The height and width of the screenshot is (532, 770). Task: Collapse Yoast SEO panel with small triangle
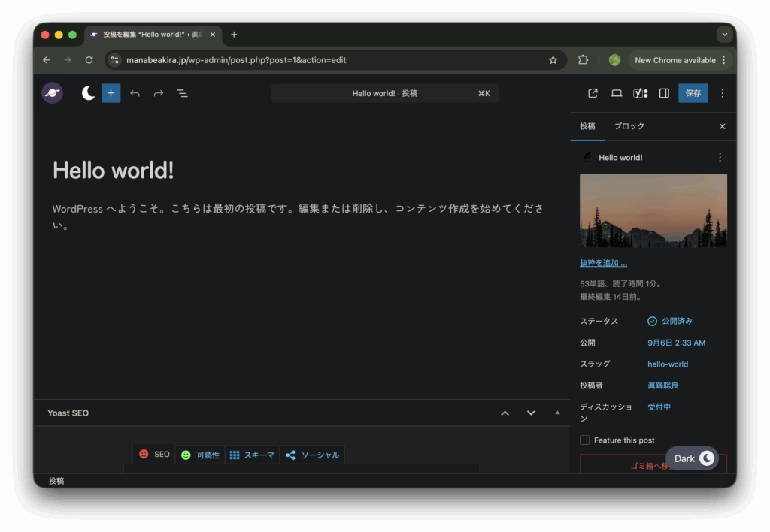tap(557, 413)
